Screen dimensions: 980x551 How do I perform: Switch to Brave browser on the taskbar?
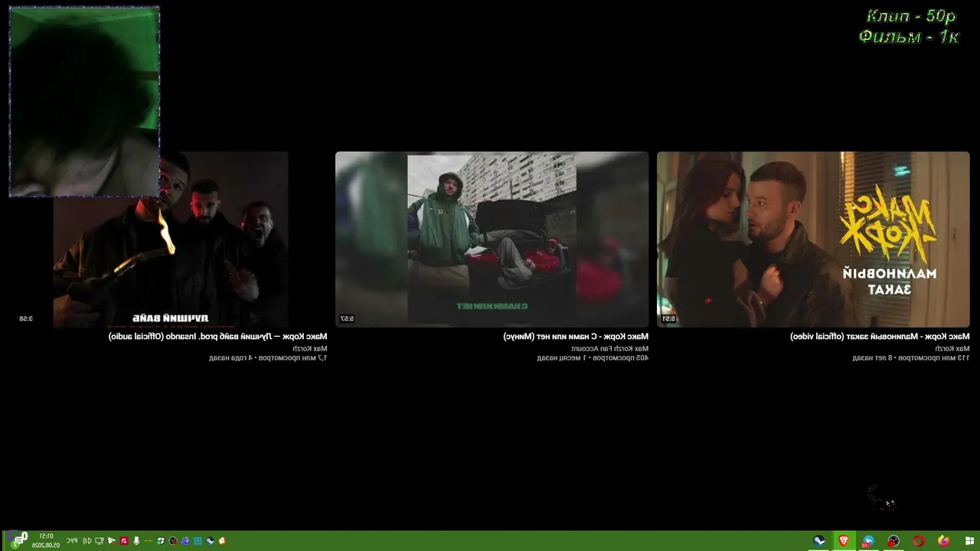pyautogui.click(x=844, y=541)
